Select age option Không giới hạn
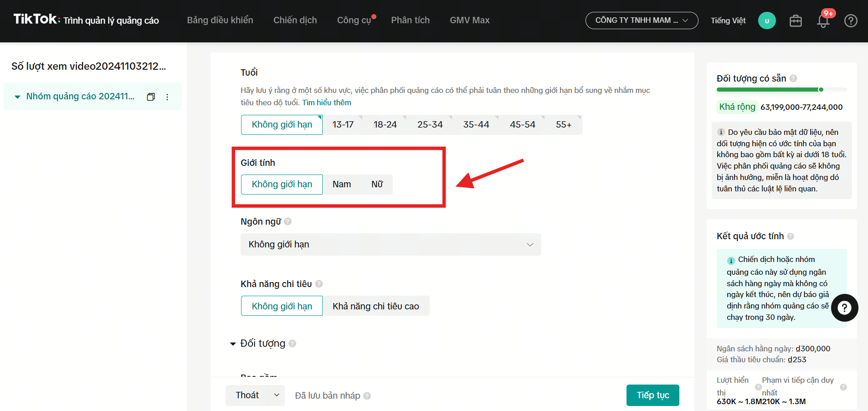 coord(282,125)
